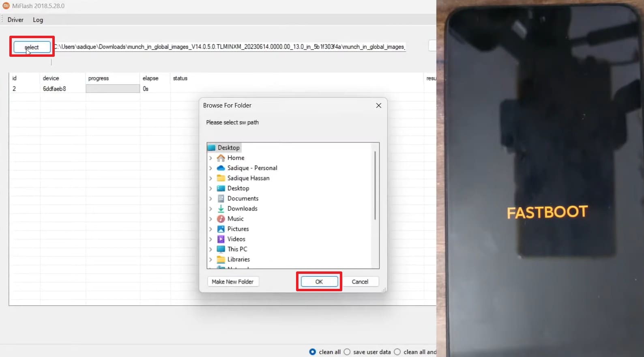This screenshot has width=644, height=357.
Task: Click the MiFlash app icon in title bar
Action: 6,6
